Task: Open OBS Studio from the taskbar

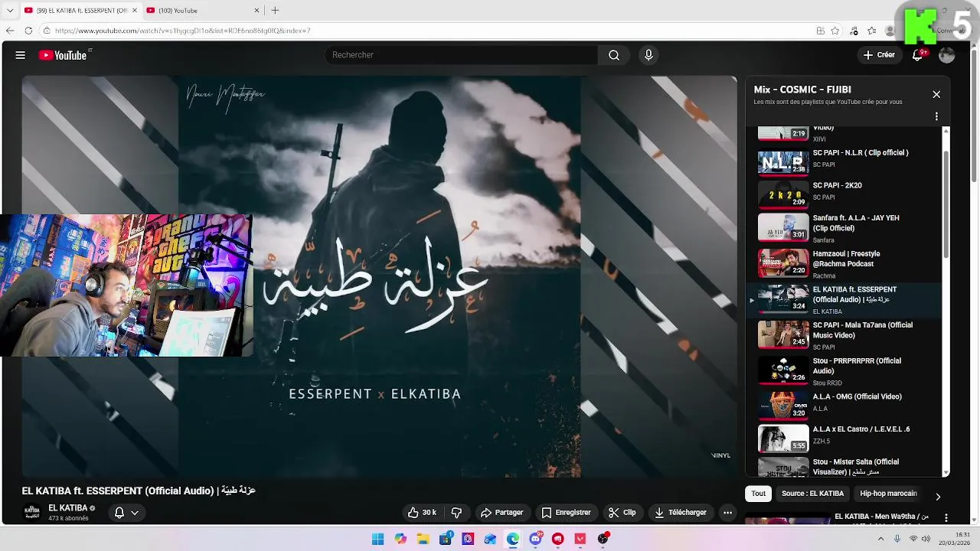Action: [x=603, y=539]
